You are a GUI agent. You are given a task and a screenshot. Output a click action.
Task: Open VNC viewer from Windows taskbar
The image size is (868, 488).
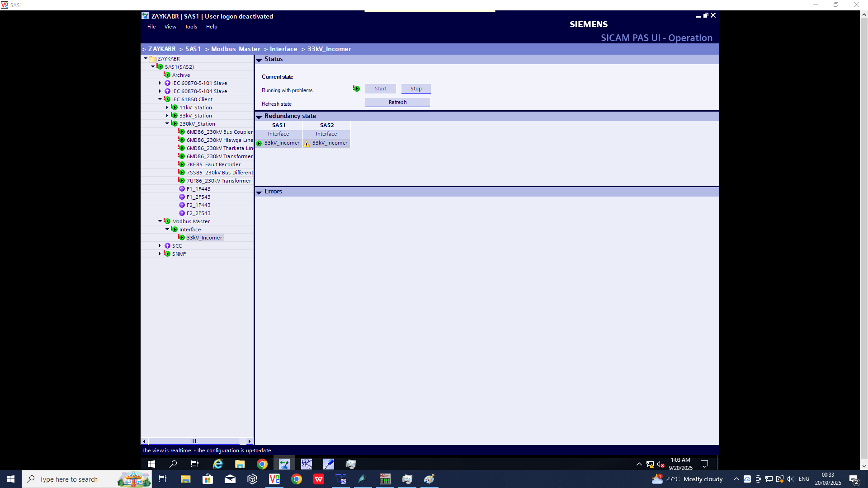[x=274, y=479]
